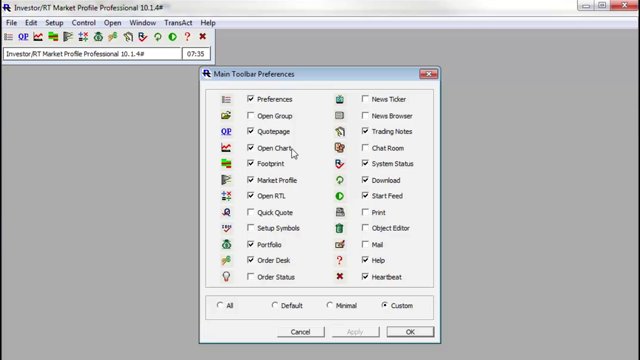Click the Order Status lightbulb icon in the dialog
The image size is (640, 360).
226,277
